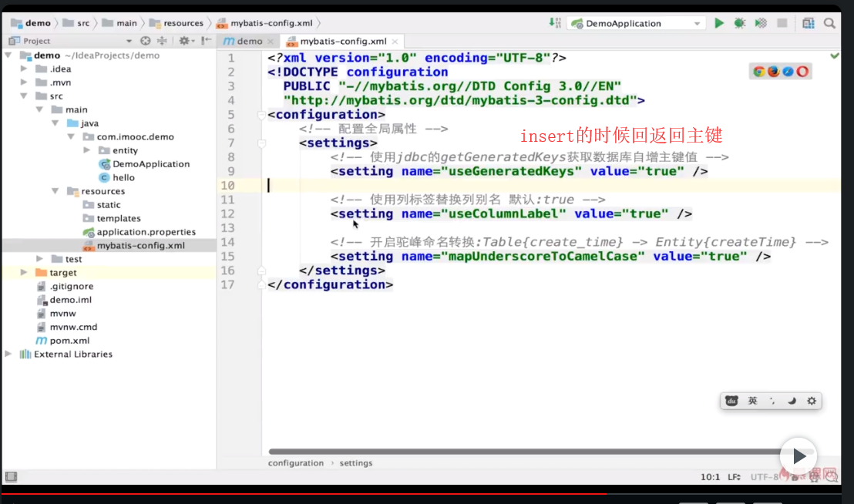Run DemoApplication with the green play button
Viewport: 854px width, 504px height.
tap(719, 23)
